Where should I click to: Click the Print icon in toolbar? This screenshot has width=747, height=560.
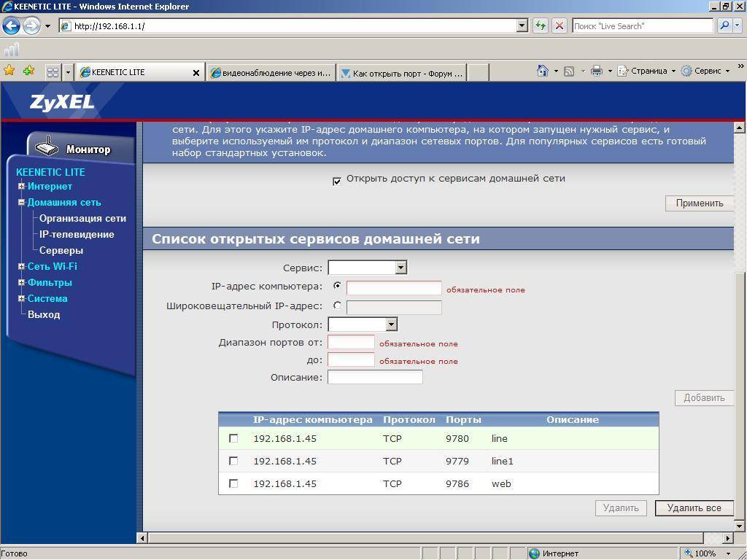(x=597, y=71)
